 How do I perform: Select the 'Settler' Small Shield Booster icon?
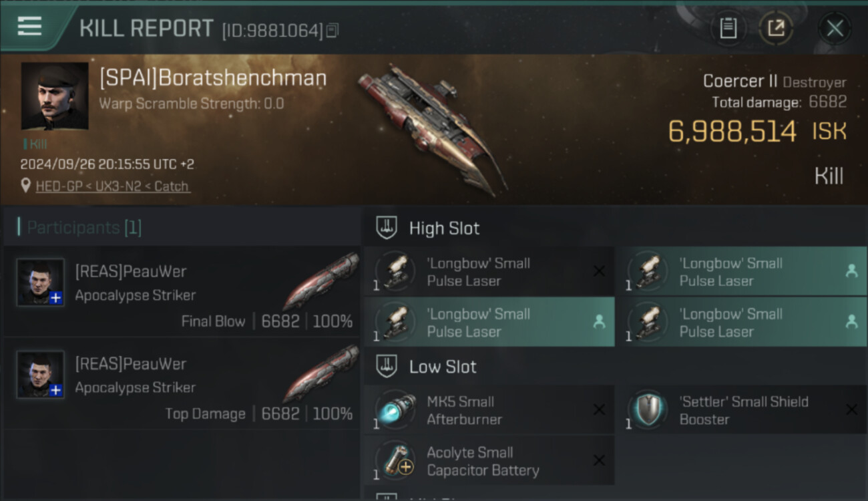[x=648, y=410]
